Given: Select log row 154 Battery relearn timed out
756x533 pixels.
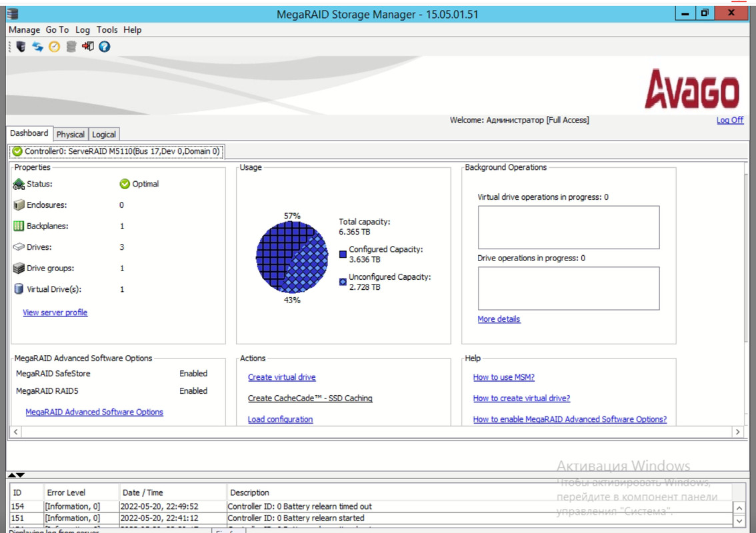Looking at the screenshot, I should click(371, 506).
